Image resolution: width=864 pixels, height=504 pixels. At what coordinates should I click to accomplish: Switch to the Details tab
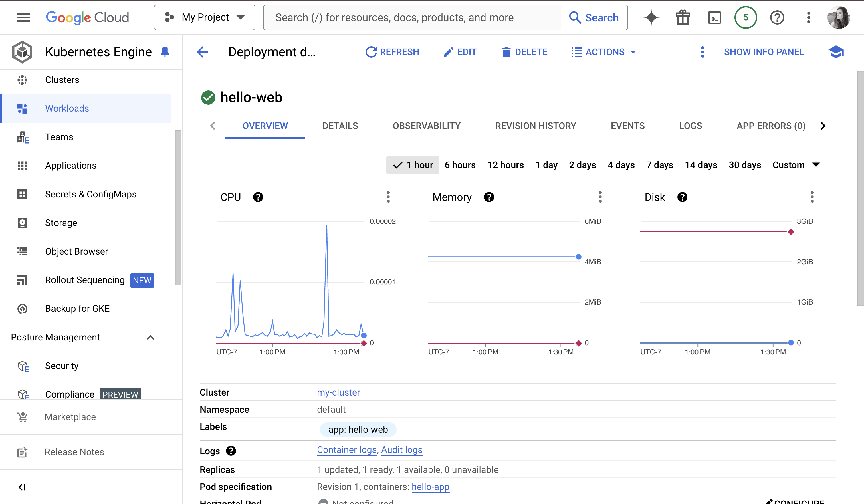coord(340,126)
